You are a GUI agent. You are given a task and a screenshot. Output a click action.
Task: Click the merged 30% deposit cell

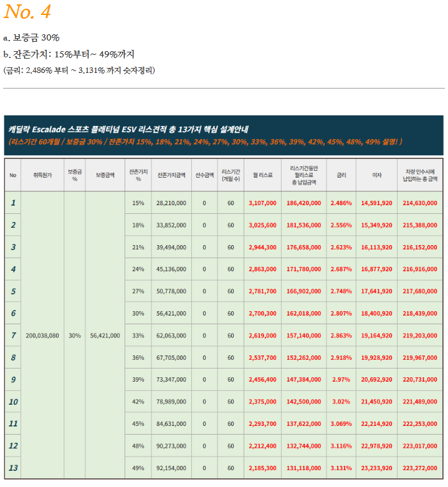(75, 335)
